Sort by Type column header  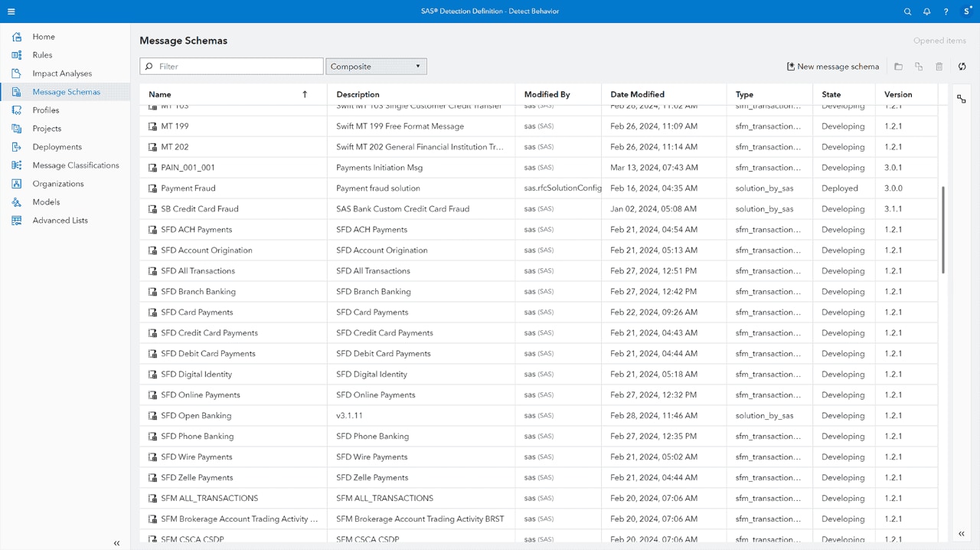pos(744,94)
